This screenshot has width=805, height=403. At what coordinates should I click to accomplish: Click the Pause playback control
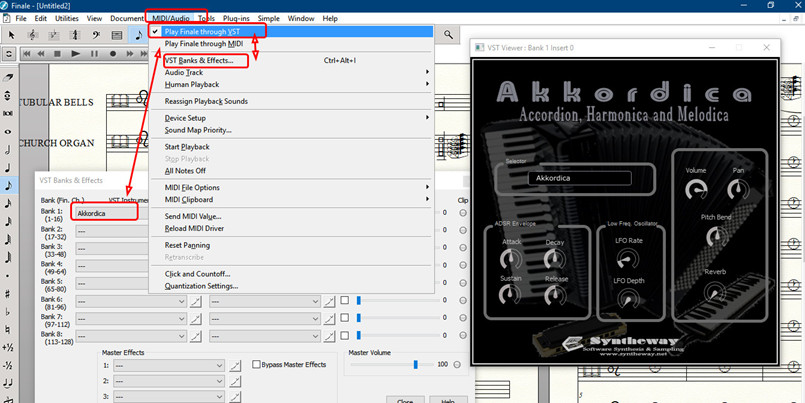click(x=94, y=53)
